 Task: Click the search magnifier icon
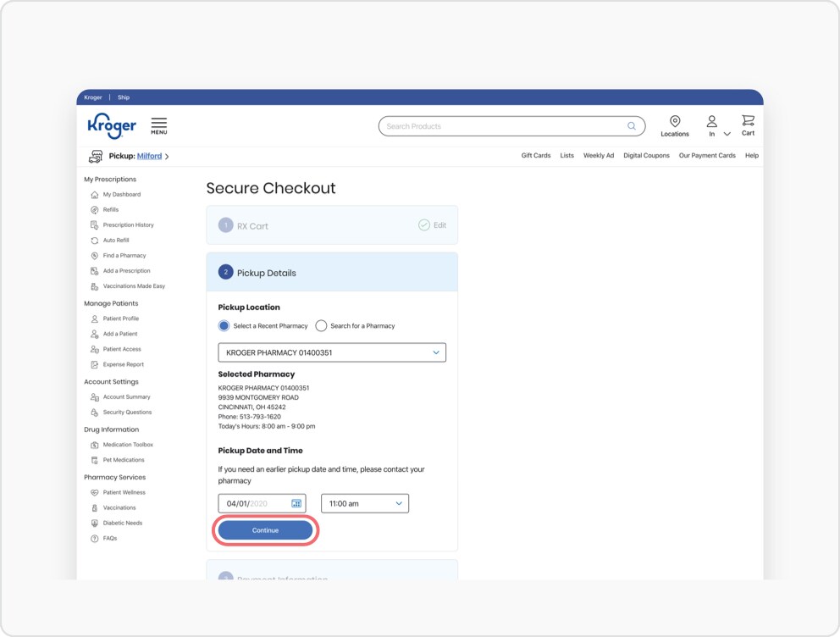tap(632, 126)
